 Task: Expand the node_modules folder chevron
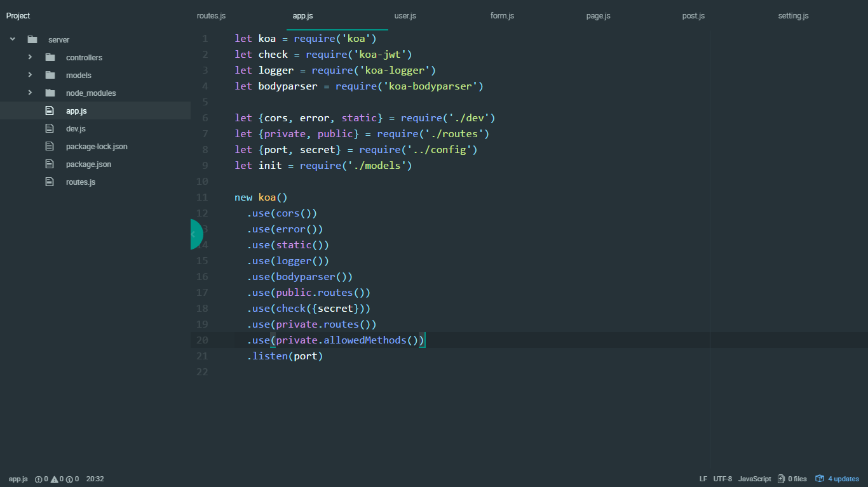click(30, 93)
